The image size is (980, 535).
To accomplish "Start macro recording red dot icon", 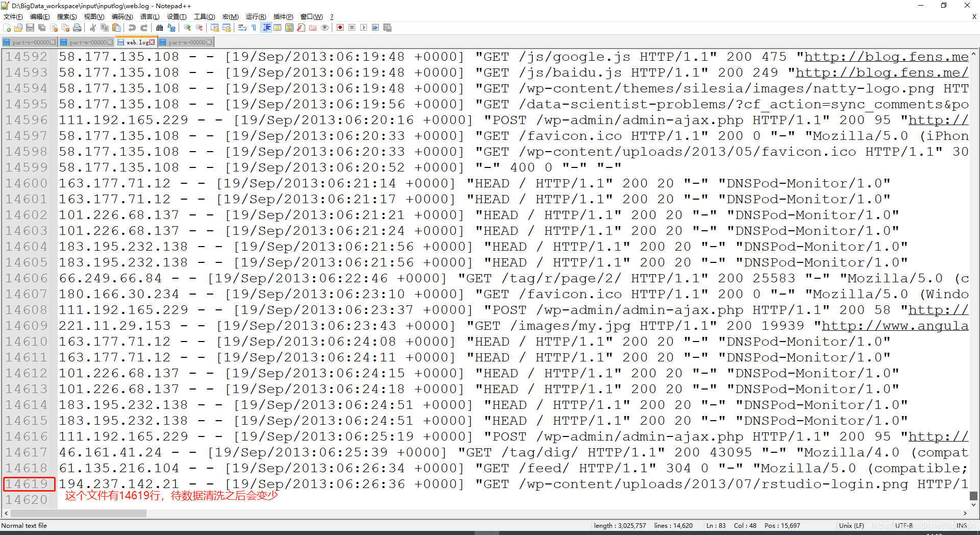I will pyautogui.click(x=340, y=28).
